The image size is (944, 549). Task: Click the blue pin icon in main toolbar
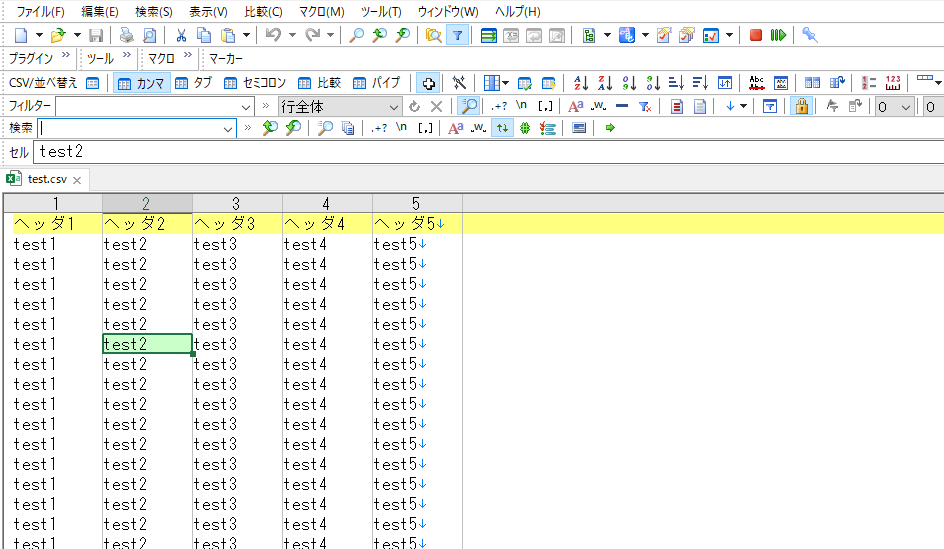pyautogui.click(x=810, y=36)
